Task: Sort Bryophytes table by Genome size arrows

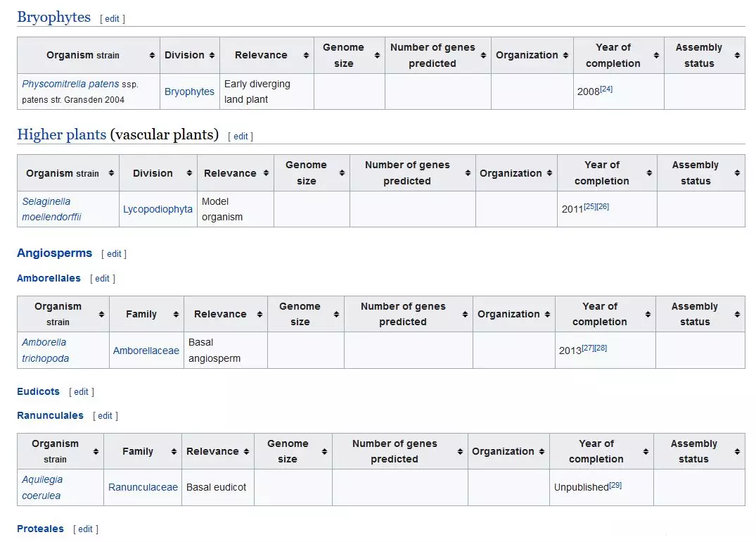Action: 378,56
